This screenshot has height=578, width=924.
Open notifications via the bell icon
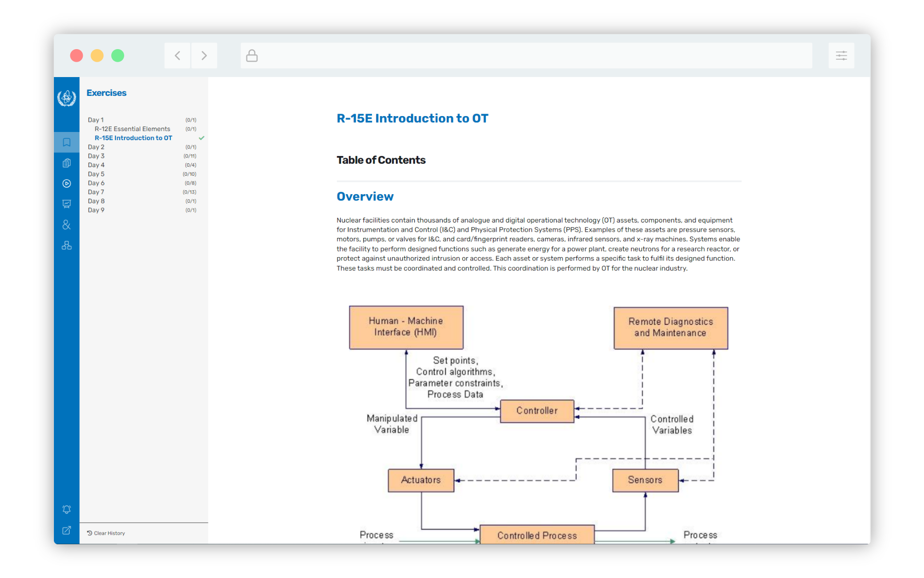(66, 510)
